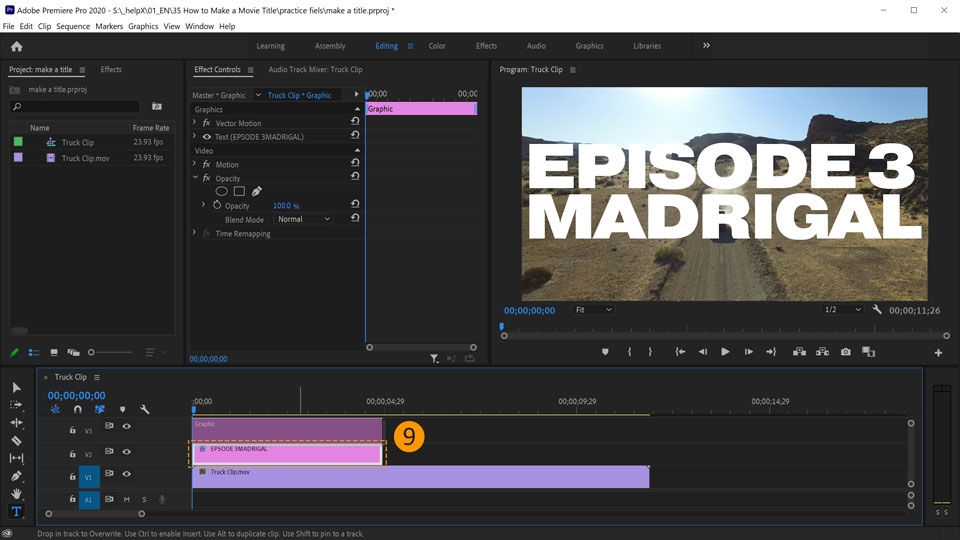Click the Export Frame camera icon

[x=846, y=352]
